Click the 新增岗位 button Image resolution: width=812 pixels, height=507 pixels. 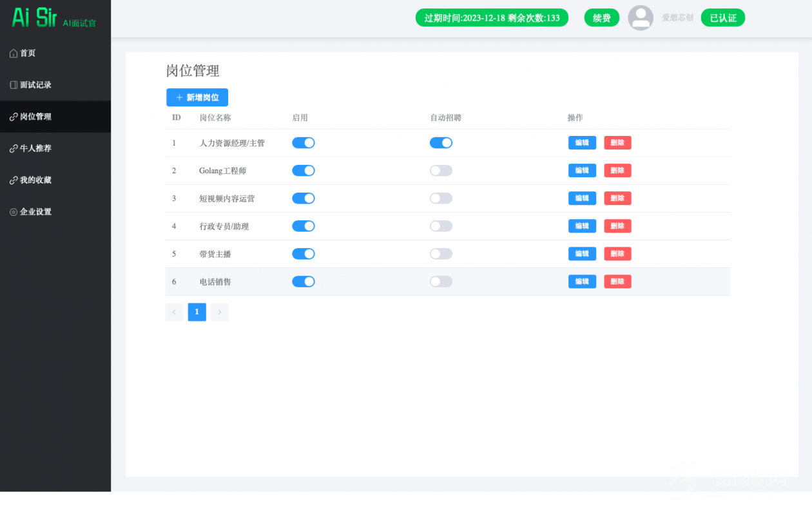coord(197,97)
